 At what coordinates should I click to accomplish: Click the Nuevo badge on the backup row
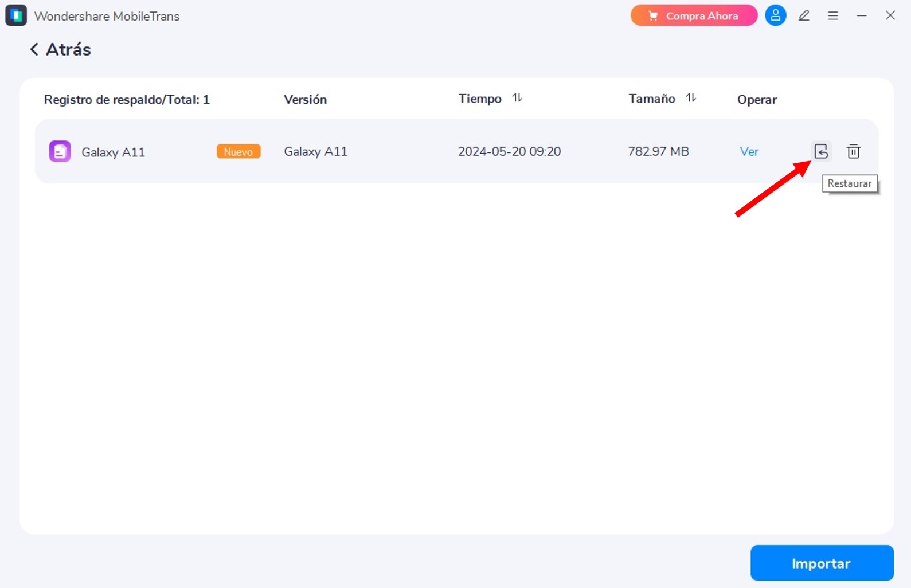pos(238,151)
